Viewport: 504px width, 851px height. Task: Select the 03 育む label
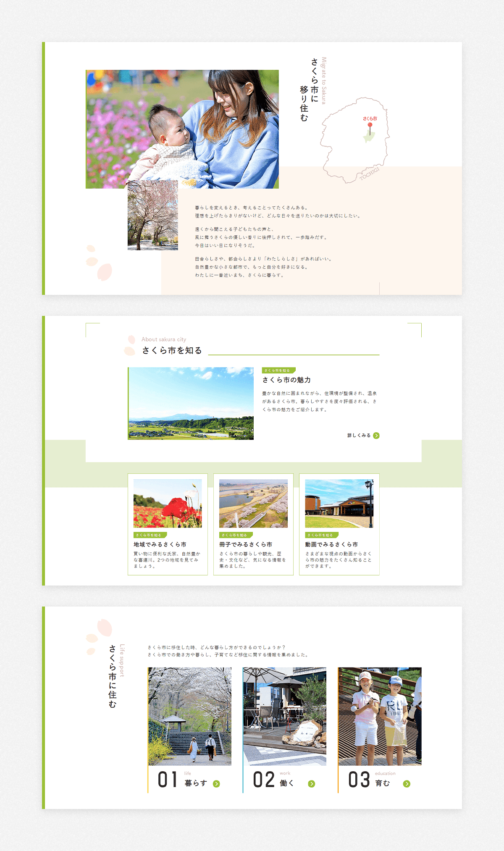369,780
